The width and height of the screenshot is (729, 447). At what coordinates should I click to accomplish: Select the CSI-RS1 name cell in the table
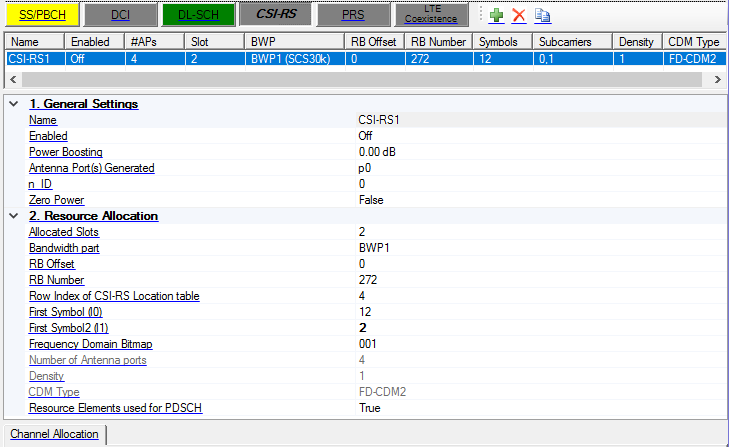click(x=34, y=59)
